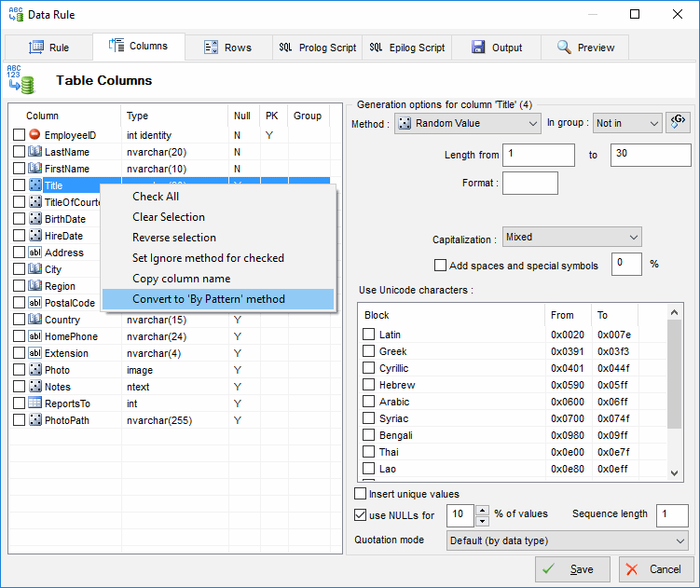Select Set Ignore method for checked

click(x=218, y=258)
